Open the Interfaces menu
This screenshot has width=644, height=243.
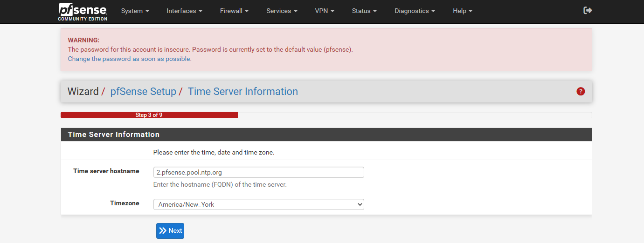184,11
